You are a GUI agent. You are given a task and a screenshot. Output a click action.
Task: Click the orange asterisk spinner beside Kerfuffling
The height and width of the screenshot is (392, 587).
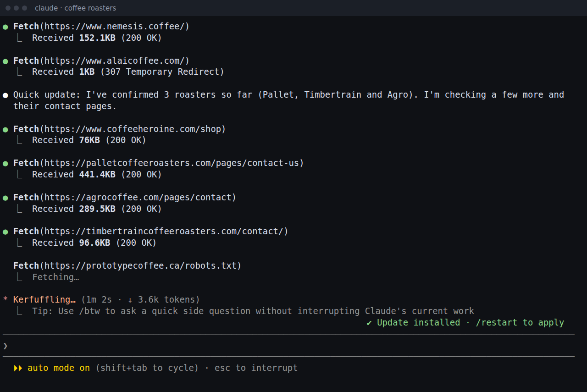point(6,300)
